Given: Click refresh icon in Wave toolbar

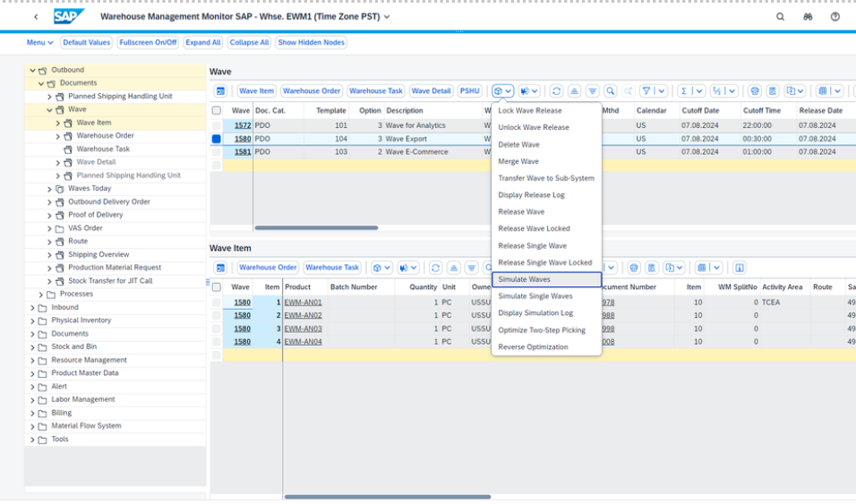Looking at the screenshot, I should pos(556,91).
